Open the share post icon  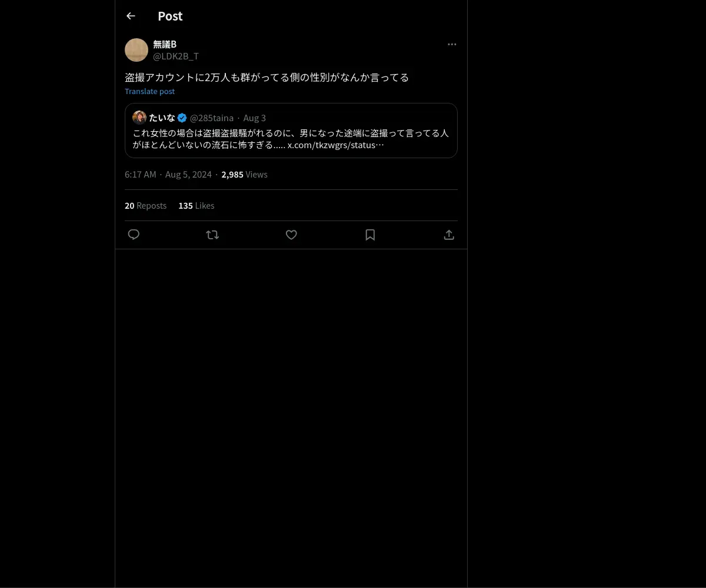tap(449, 235)
